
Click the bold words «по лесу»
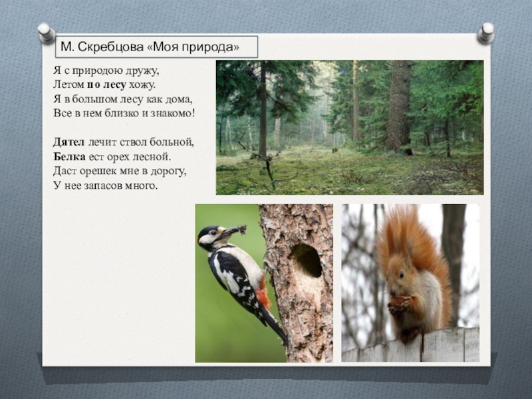[105, 85]
